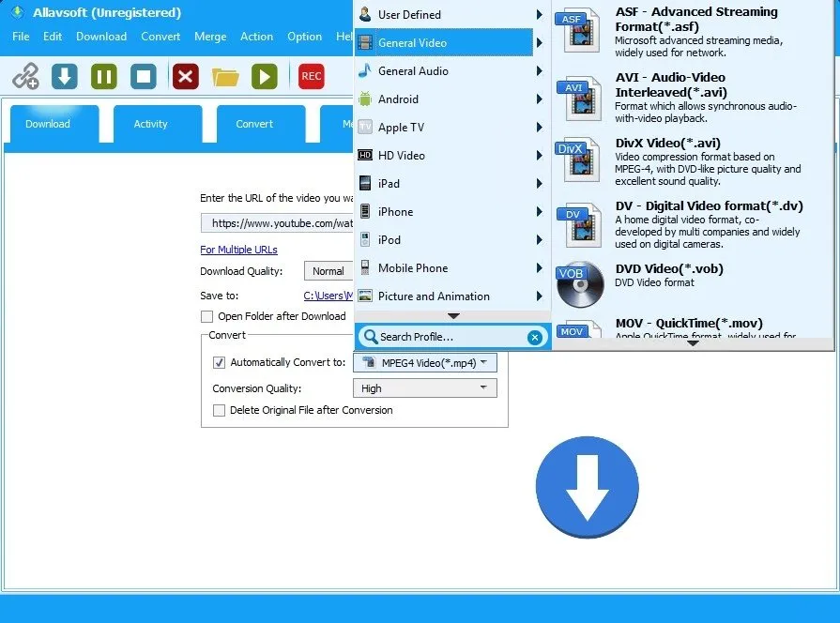Choose DivX Video(*.avi) format icon
The height and width of the screenshot is (623, 840).
coord(577,160)
